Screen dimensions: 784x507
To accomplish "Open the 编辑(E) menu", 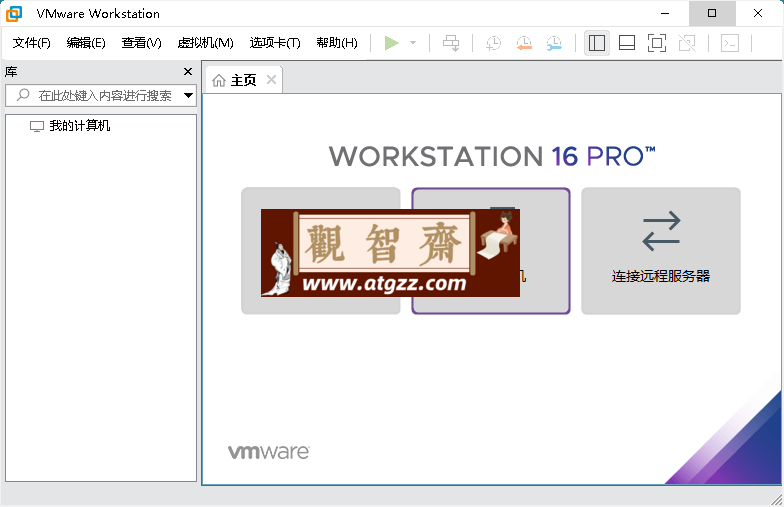I will 86,43.
